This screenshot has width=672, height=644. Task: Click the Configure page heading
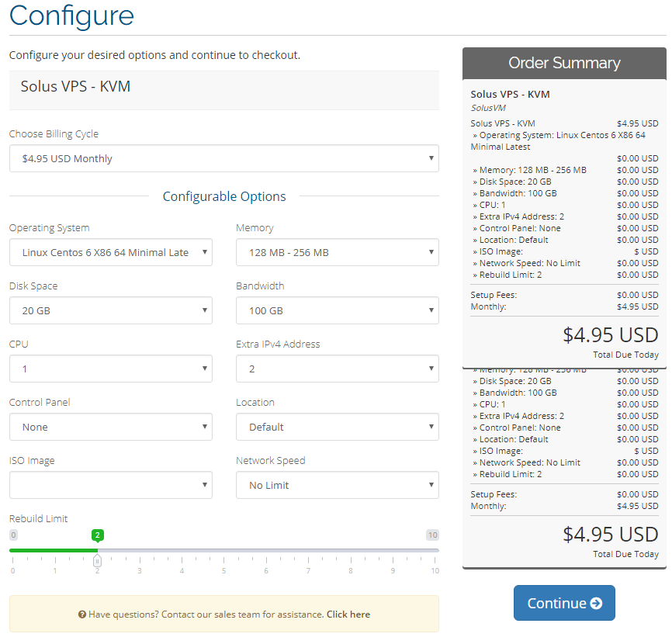71,16
